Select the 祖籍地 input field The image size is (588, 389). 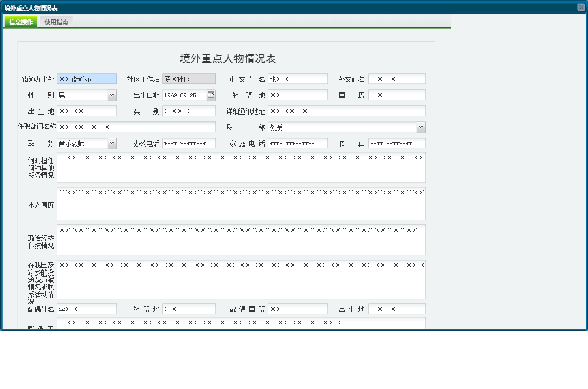[298, 95]
